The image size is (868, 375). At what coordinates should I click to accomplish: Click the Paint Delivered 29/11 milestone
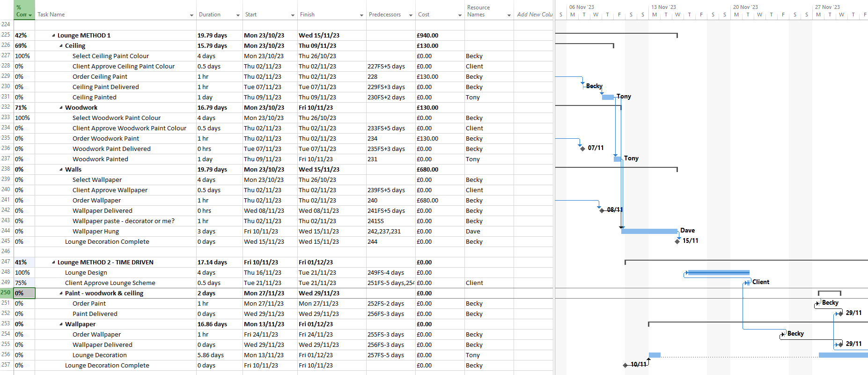coord(841,314)
